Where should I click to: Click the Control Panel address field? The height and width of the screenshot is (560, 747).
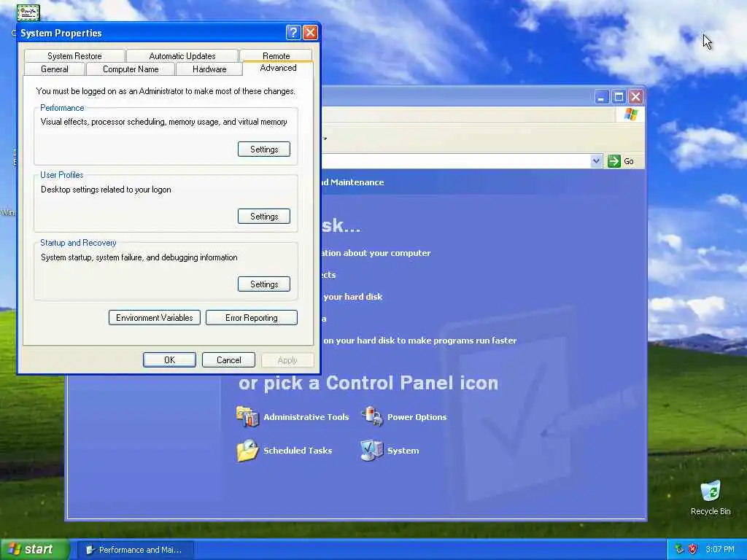click(x=456, y=161)
